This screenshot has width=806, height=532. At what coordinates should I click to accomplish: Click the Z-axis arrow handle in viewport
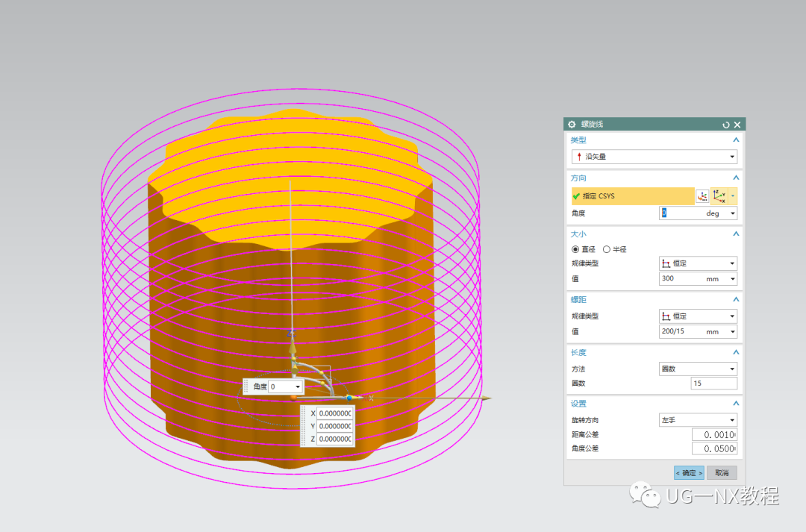coord(292,348)
